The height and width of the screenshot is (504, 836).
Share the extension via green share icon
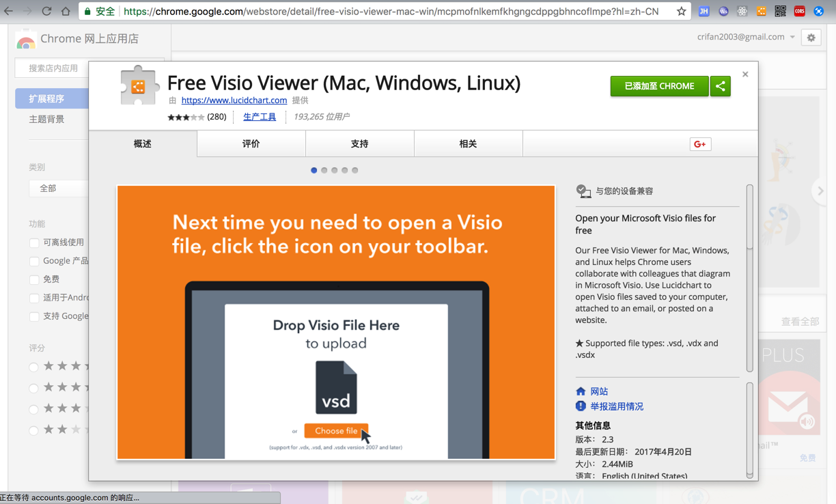(721, 86)
